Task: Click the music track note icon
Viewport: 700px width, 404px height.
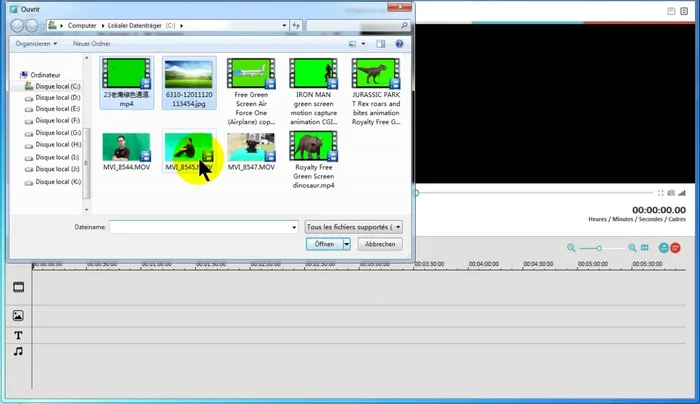Action: coord(18,351)
